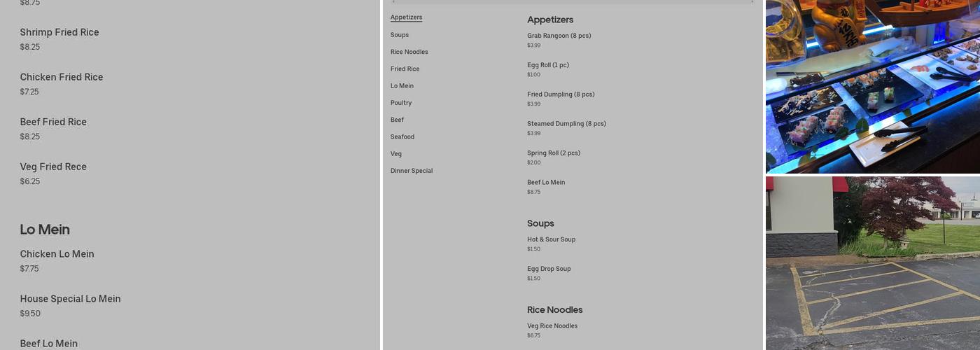Choose Chicken Fried Rice for $7.25
Screen dimensions: 980x350
[x=62, y=78]
